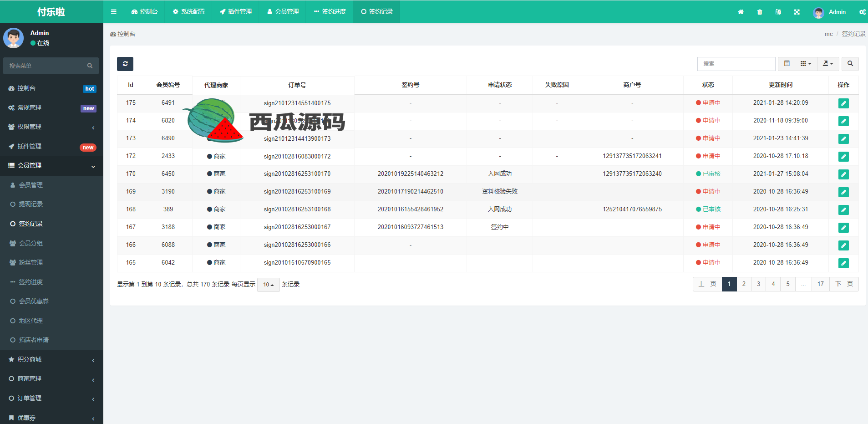Go to page 5
The height and width of the screenshot is (424, 868).
pyautogui.click(x=787, y=284)
